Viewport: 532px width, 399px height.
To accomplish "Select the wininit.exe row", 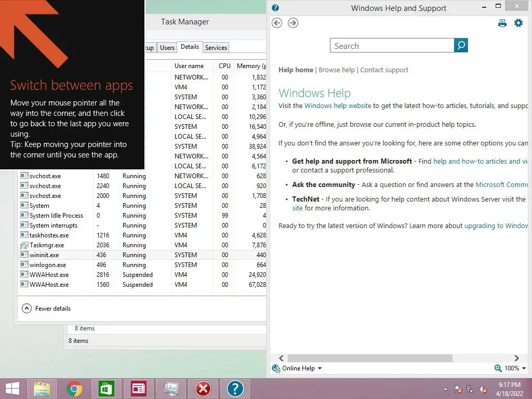I will (142, 255).
